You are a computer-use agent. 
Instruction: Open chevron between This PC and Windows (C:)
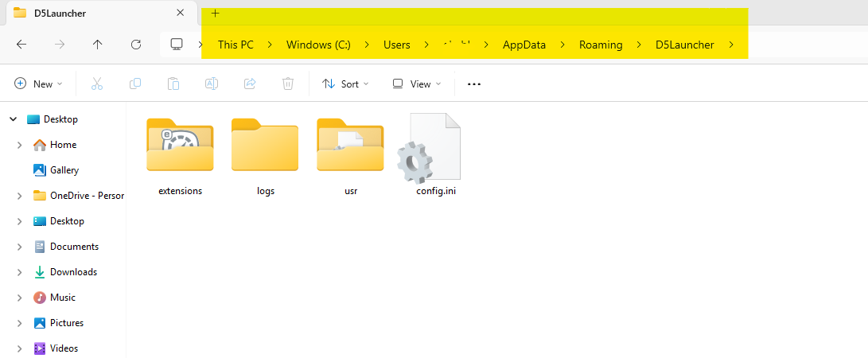[270, 45]
